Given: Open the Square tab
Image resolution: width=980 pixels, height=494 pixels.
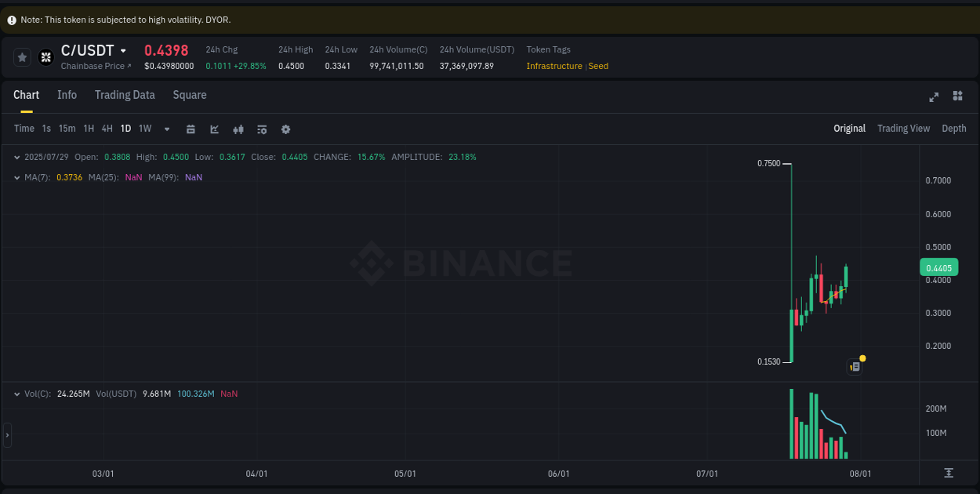Looking at the screenshot, I should [189, 95].
